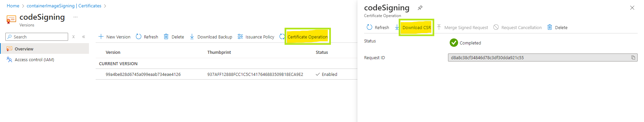644x122 pixels.
Task: Click the green Completed checkmark icon
Action: click(454, 42)
